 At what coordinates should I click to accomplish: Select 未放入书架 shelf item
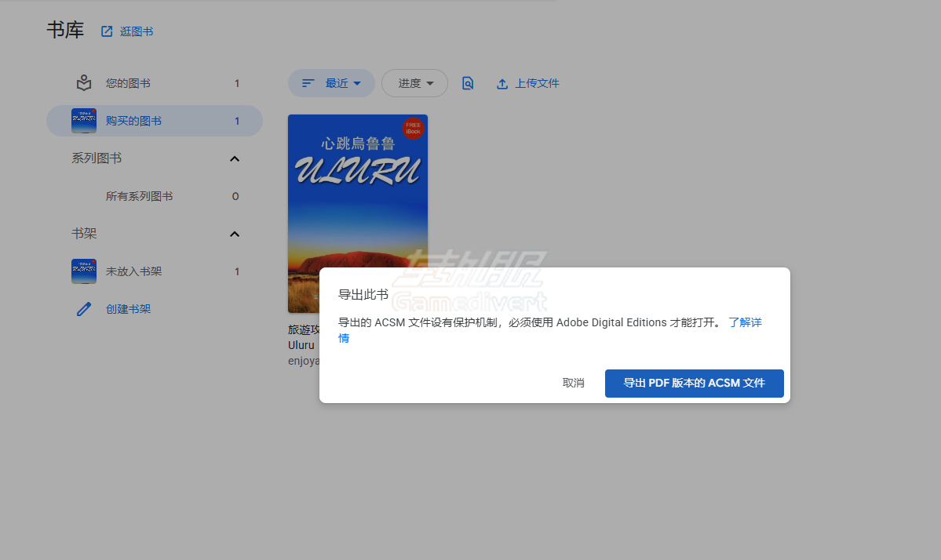pos(133,271)
